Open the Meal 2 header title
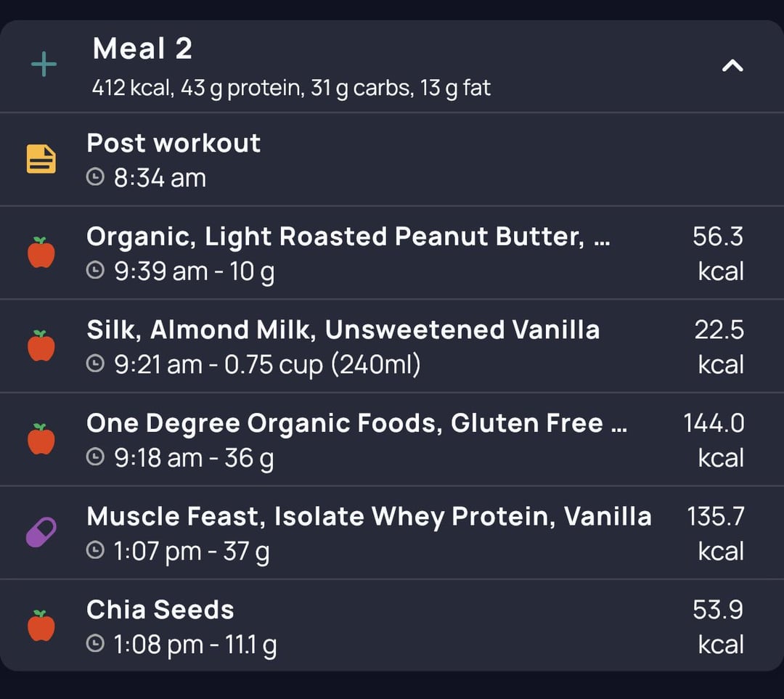The height and width of the screenshot is (699, 784). pos(142,49)
